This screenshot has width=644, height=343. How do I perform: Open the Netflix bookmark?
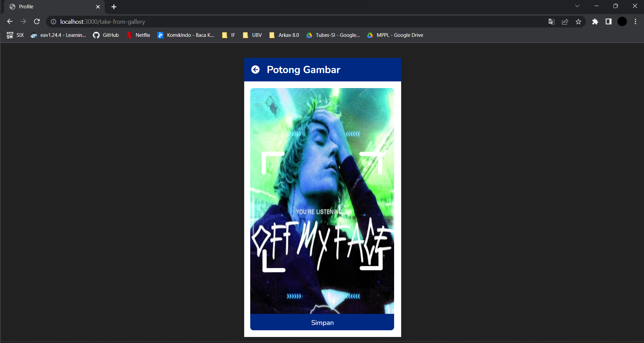click(x=138, y=35)
